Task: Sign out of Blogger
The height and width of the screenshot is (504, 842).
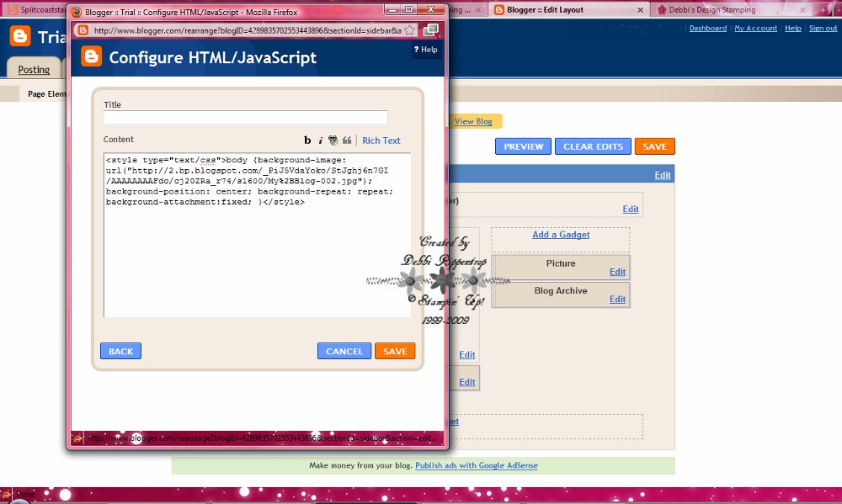Action: 823,28
